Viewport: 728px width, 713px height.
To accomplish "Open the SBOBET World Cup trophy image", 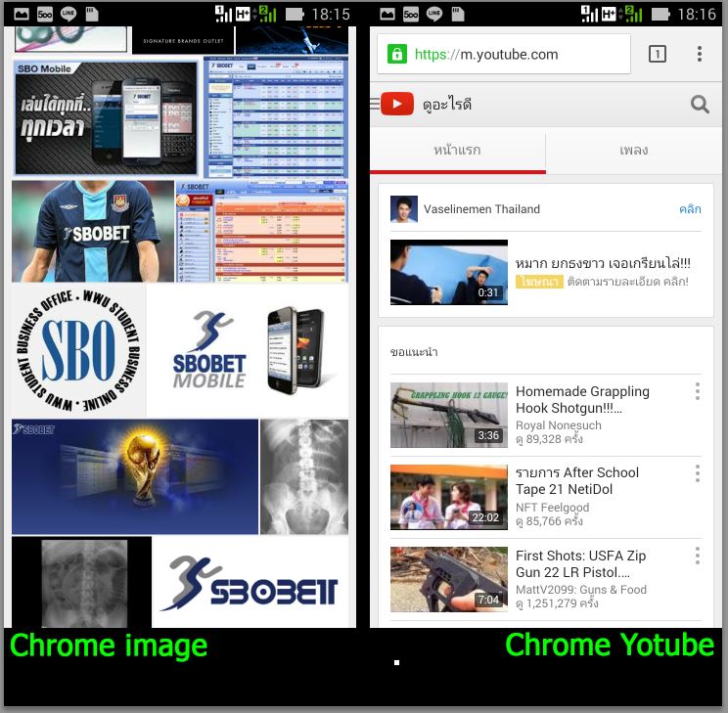I will click(x=135, y=476).
